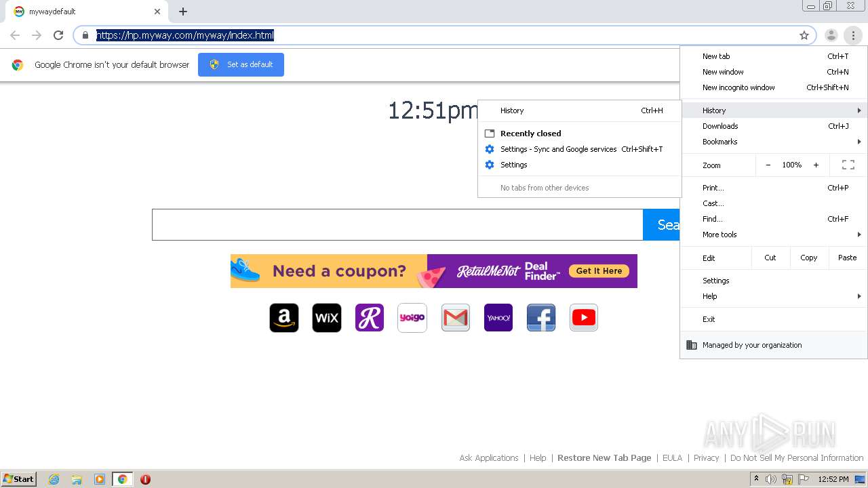Open the Privacy footer link

point(706,458)
